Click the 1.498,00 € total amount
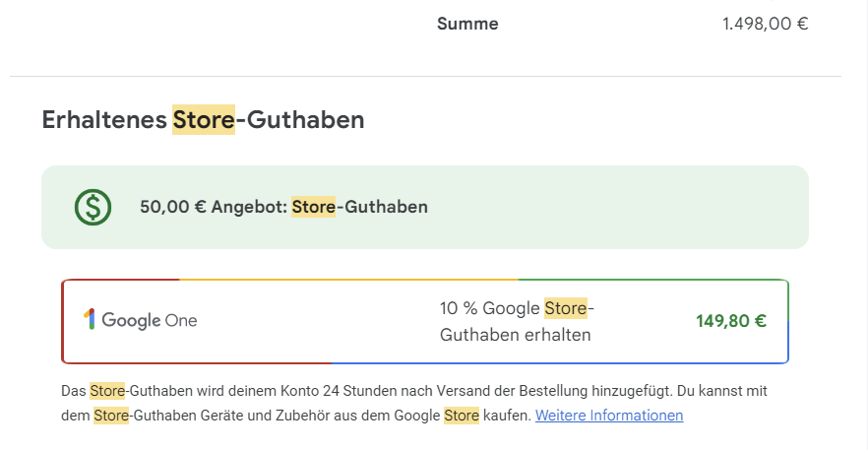868x450 pixels. (765, 24)
